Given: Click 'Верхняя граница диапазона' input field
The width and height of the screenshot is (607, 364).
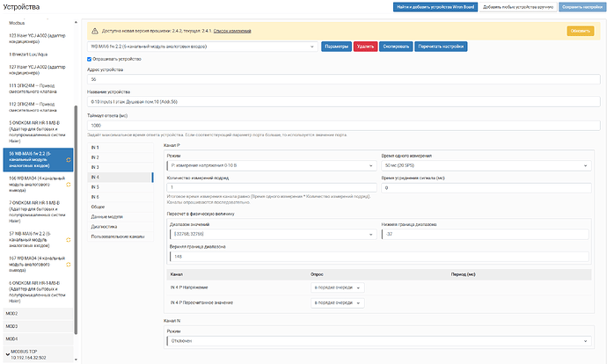Looking at the screenshot, I should [x=379, y=257].
